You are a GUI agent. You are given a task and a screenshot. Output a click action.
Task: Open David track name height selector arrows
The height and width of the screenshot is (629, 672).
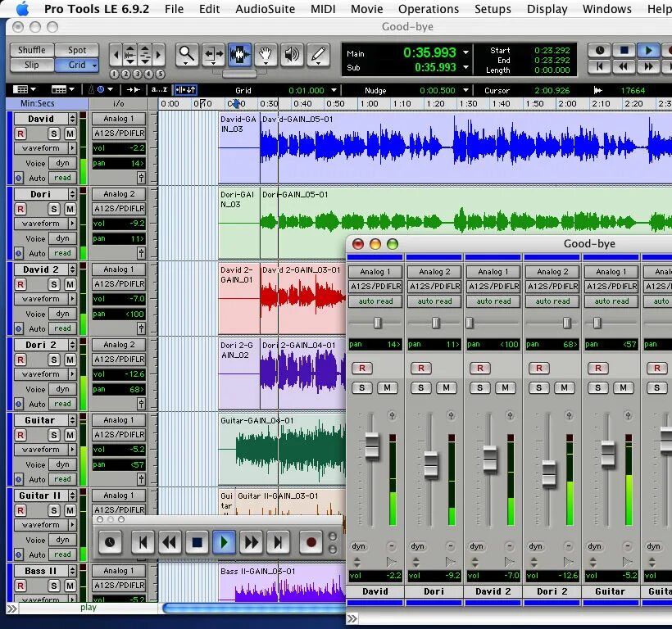point(72,119)
